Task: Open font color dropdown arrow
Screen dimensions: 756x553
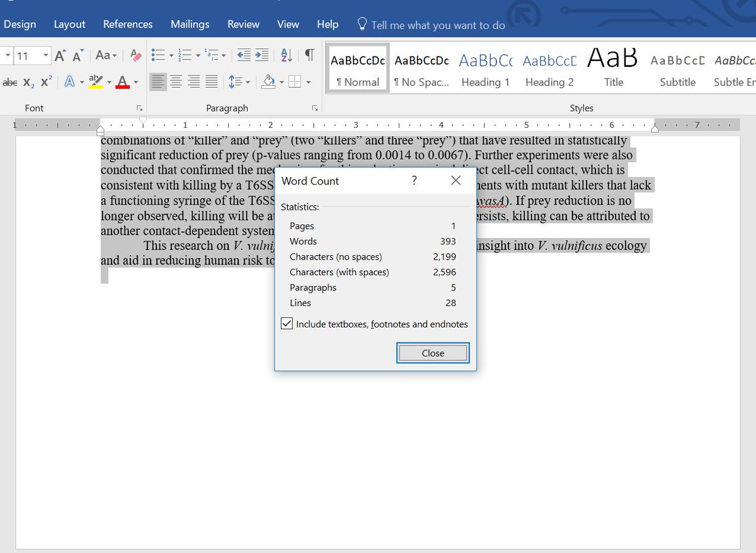Action: click(x=135, y=82)
